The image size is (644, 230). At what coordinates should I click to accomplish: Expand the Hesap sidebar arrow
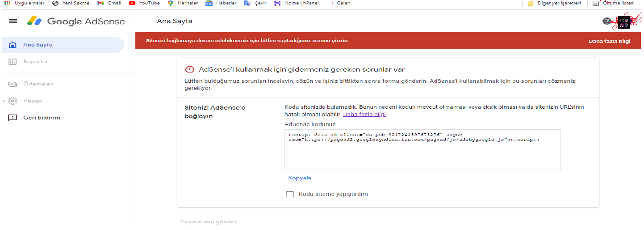[x=4, y=101]
